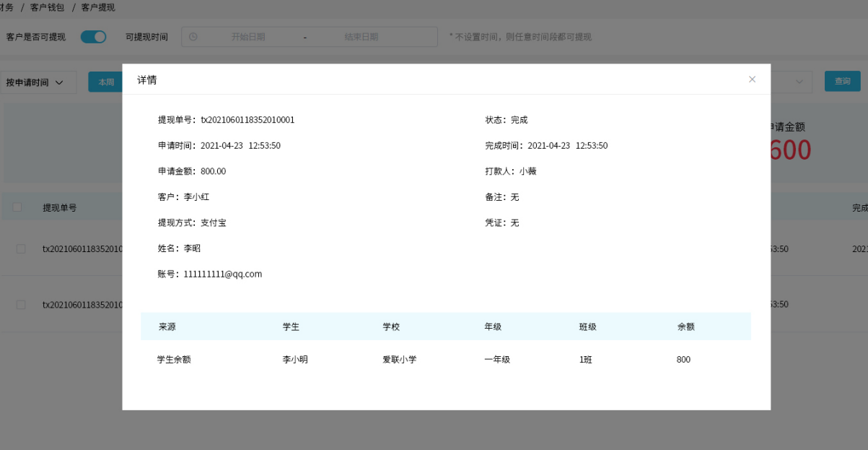Click the 余额 column header

click(x=685, y=327)
